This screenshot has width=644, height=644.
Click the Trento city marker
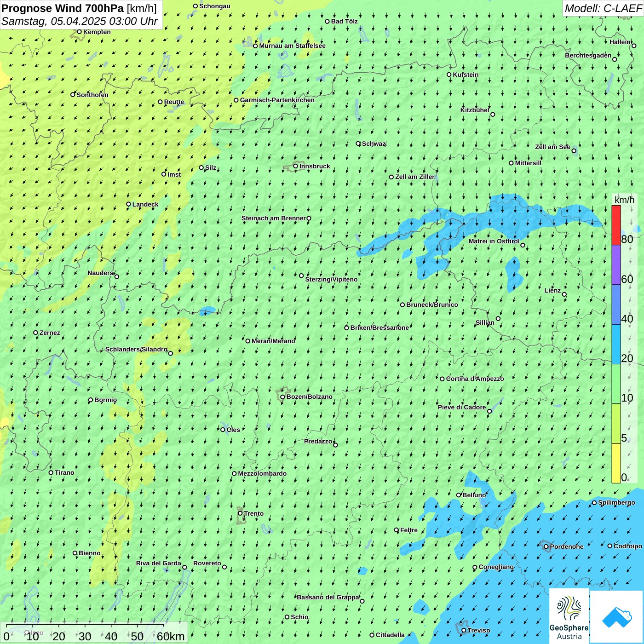pos(240,513)
